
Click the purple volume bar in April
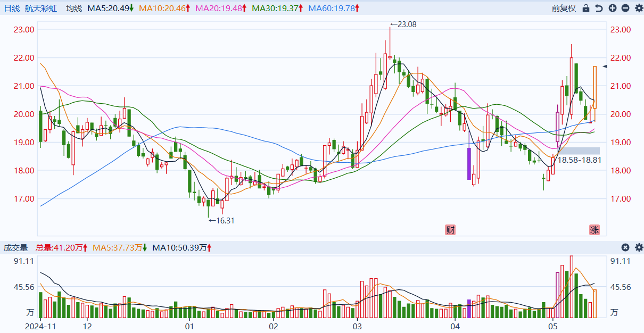(x=469, y=309)
